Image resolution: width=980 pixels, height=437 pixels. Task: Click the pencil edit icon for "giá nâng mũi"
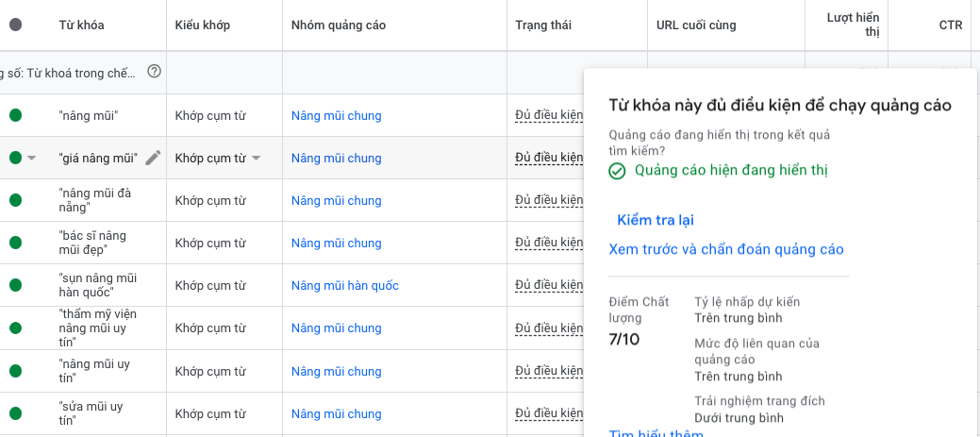tap(153, 158)
